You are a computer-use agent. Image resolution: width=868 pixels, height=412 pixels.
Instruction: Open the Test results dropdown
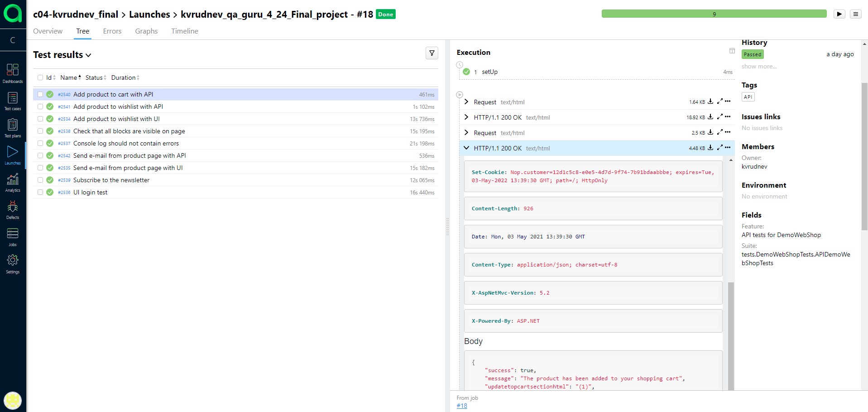[x=62, y=55]
